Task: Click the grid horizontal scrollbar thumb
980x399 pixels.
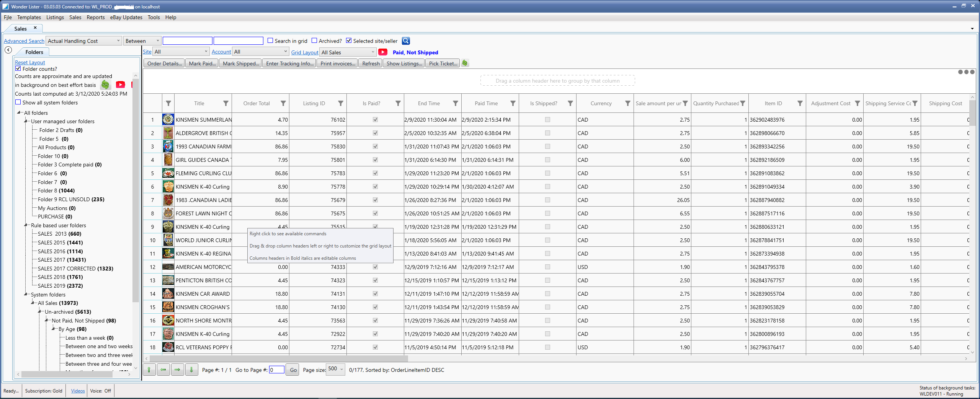Action: (279, 358)
